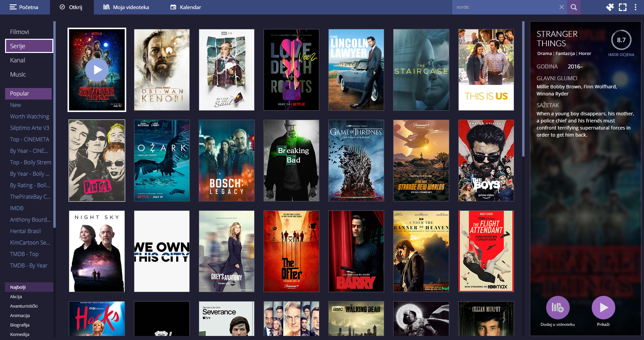Select the Najbolji genre filter
The image size is (644, 340).
coord(29,287)
